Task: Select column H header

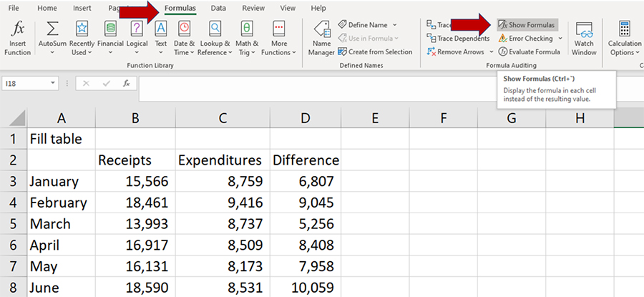Action: 580,118
